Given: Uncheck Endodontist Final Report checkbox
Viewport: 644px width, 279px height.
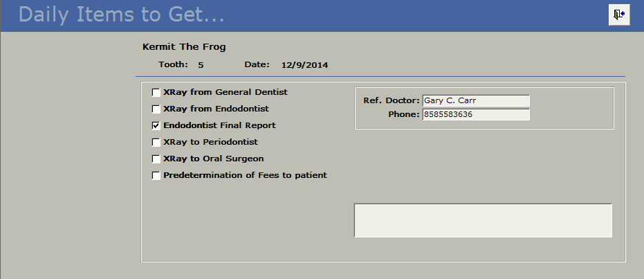Looking at the screenshot, I should pyautogui.click(x=156, y=125).
